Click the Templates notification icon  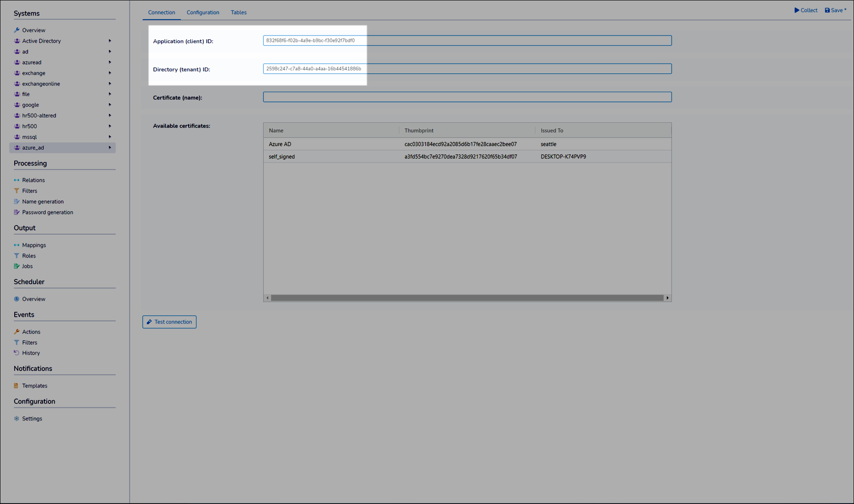click(x=16, y=386)
